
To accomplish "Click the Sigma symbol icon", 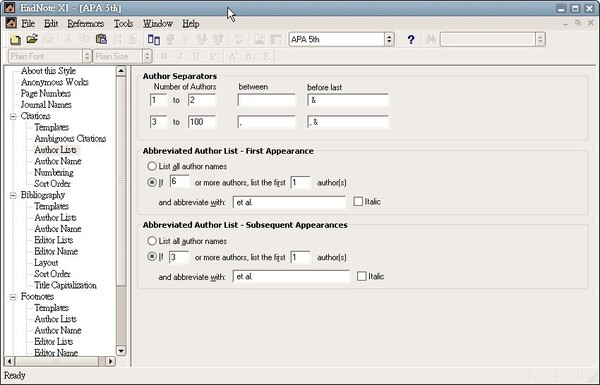I will 266,57.
